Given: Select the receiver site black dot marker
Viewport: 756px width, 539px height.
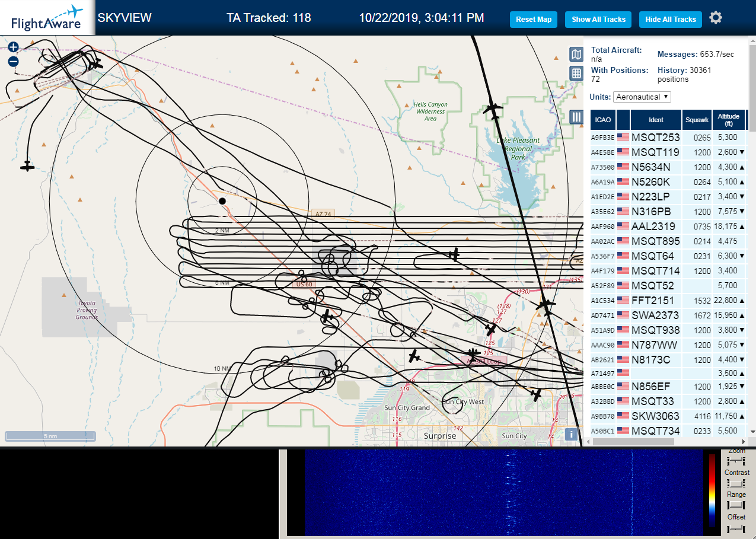Looking at the screenshot, I should coord(222,201).
